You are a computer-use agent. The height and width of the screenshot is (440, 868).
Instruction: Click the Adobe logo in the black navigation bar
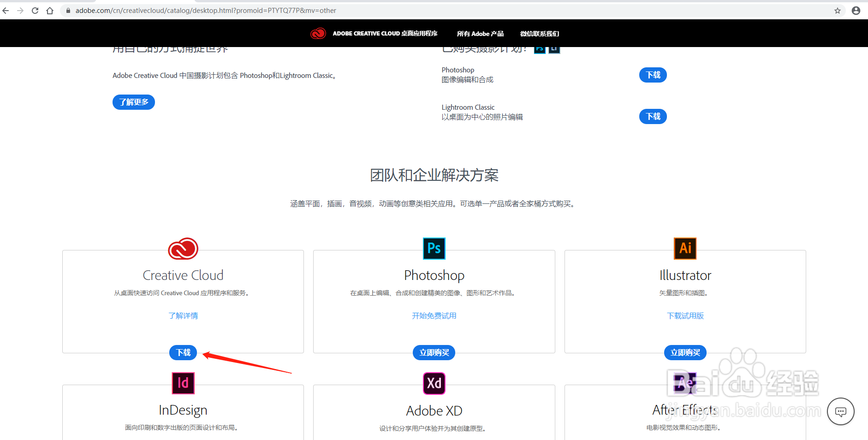tap(318, 33)
